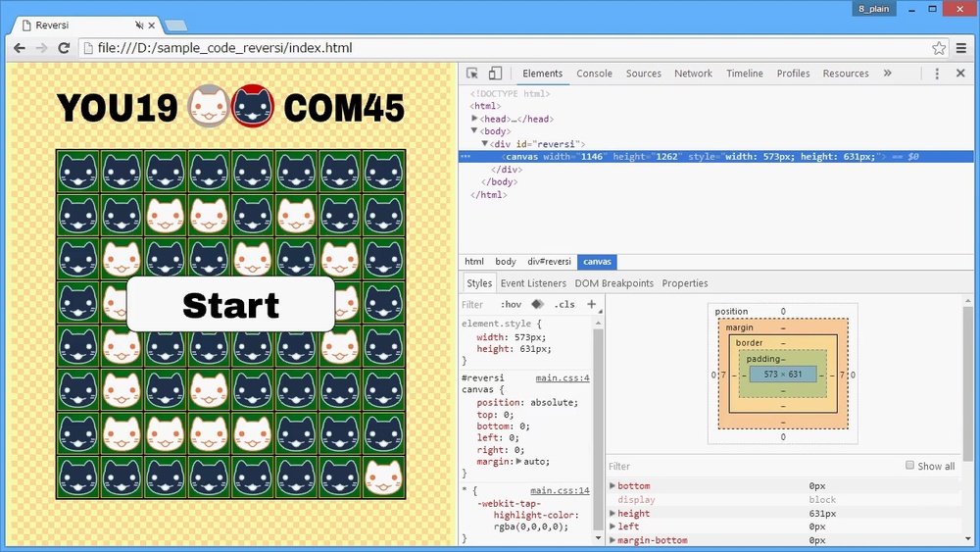
Task: Add a new style rule plus icon
Action: [x=591, y=305]
